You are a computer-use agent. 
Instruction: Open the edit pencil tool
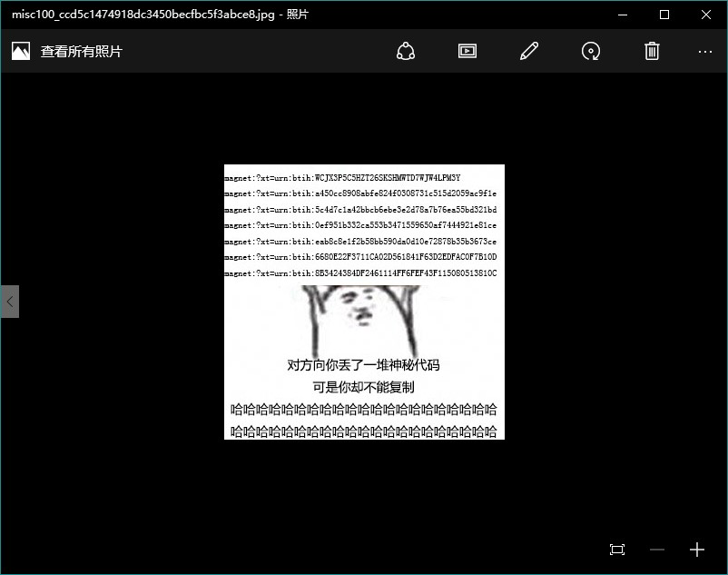point(529,51)
